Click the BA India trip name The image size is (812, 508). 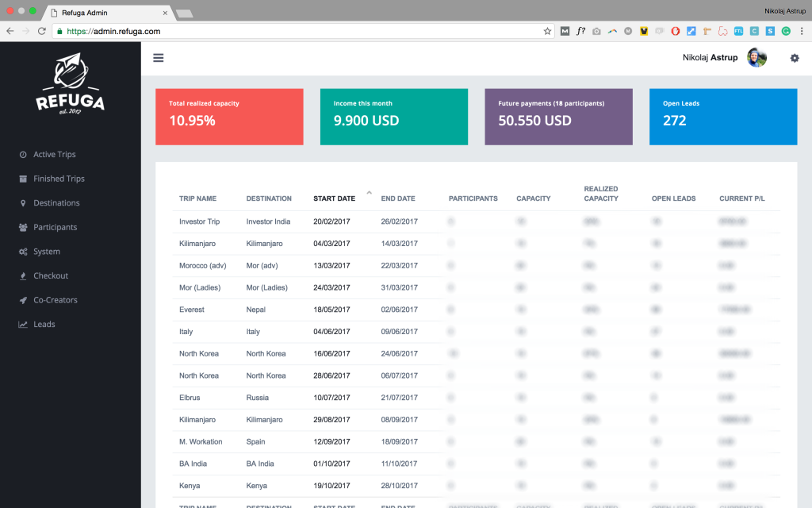pyautogui.click(x=193, y=464)
